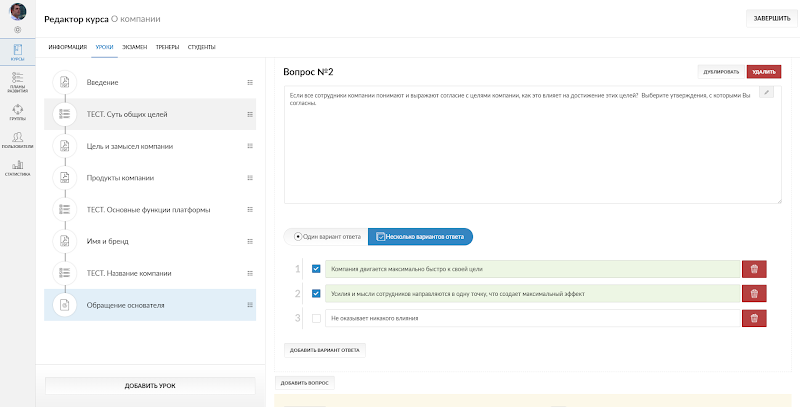
Task: Delete answer option 1 with trash icon
Action: point(754,269)
